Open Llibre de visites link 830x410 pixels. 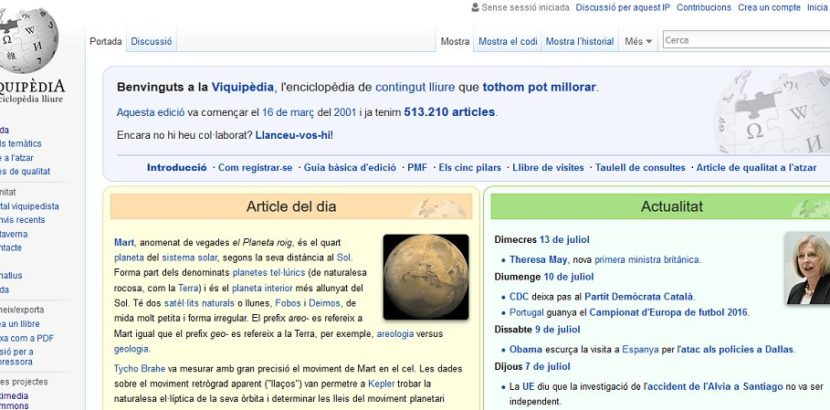click(548, 168)
